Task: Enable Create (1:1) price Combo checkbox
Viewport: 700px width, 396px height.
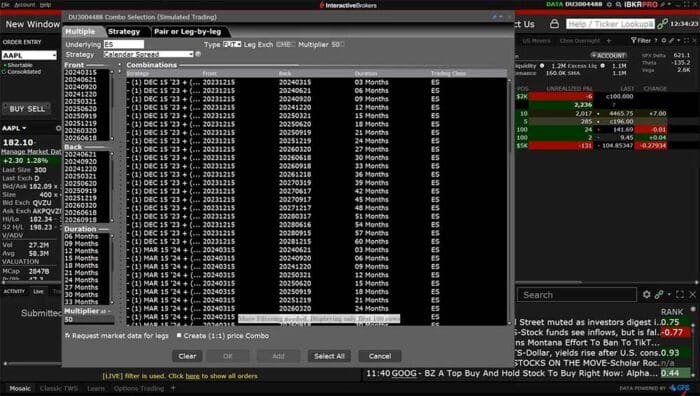Action: [x=179, y=335]
